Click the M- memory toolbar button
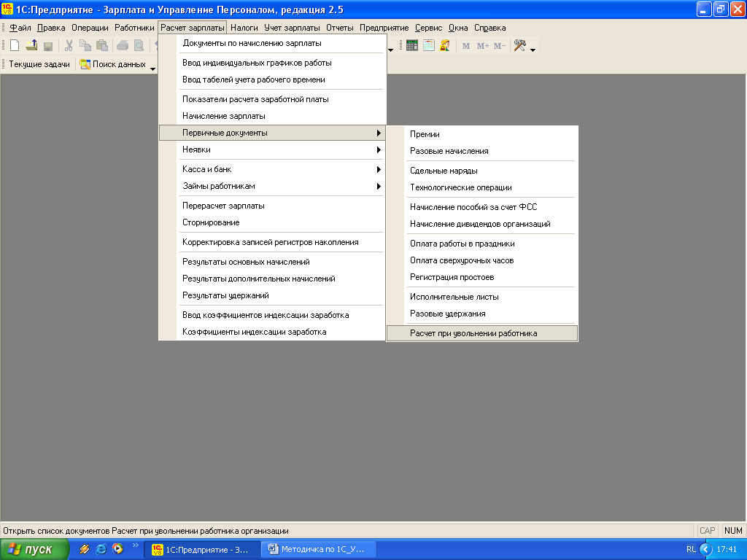This screenshot has height=560, width=747. tap(499, 46)
